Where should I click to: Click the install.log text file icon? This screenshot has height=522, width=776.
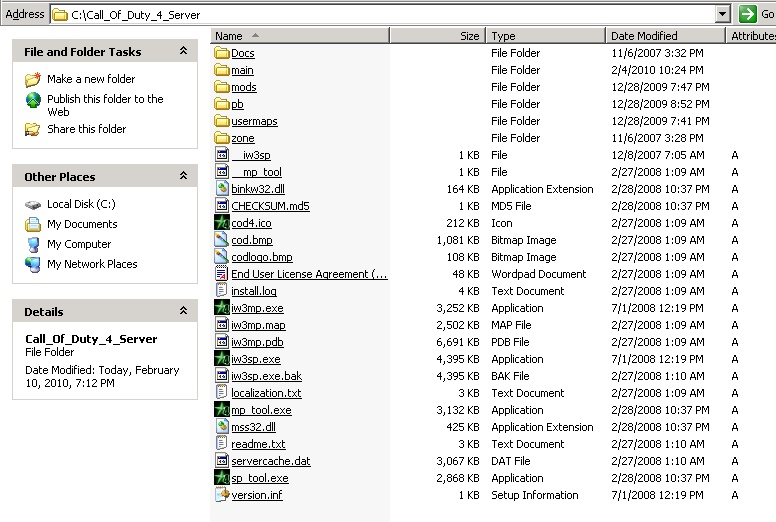pyautogui.click(x=222, y=290)
